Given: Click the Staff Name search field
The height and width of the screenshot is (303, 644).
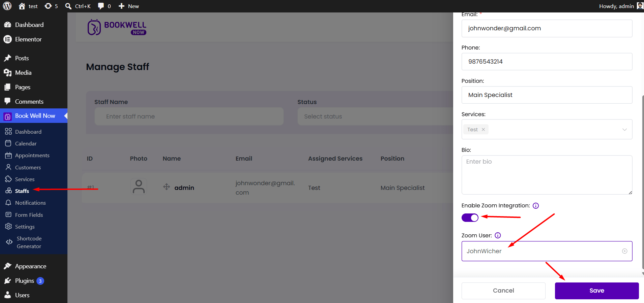Looking at the screenshot, I should coord(189,116).
